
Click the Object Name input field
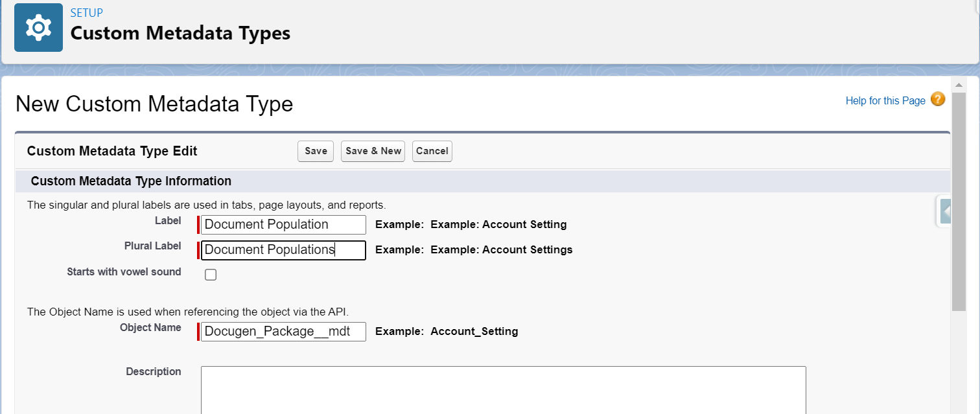(283, 331)
